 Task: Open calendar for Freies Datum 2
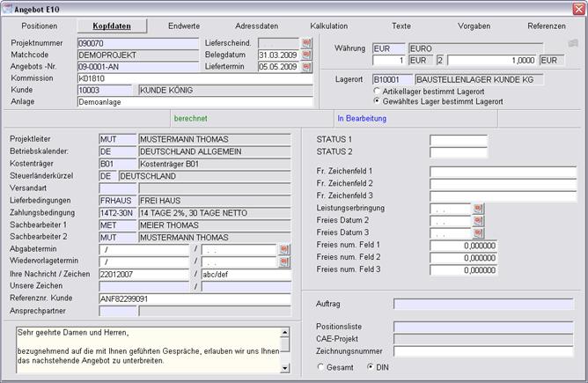click(x=478, y=221)
